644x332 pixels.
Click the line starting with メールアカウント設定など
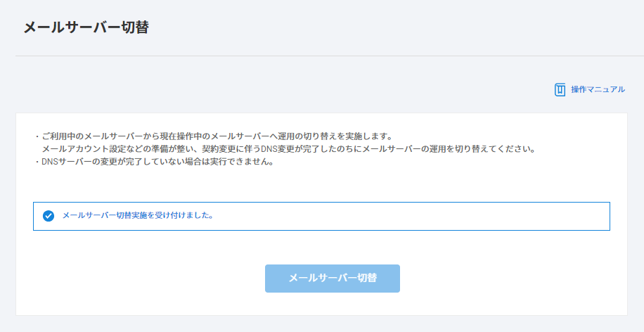click(288, 149)
